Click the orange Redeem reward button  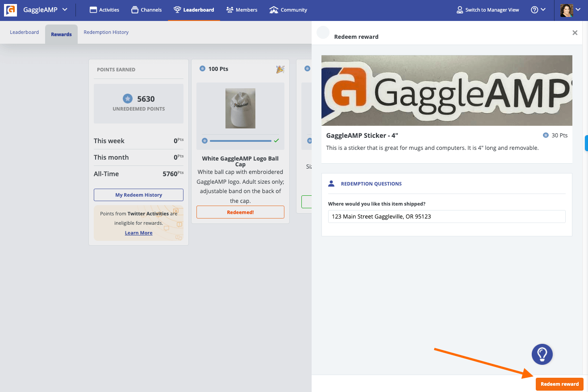(559, 384)
